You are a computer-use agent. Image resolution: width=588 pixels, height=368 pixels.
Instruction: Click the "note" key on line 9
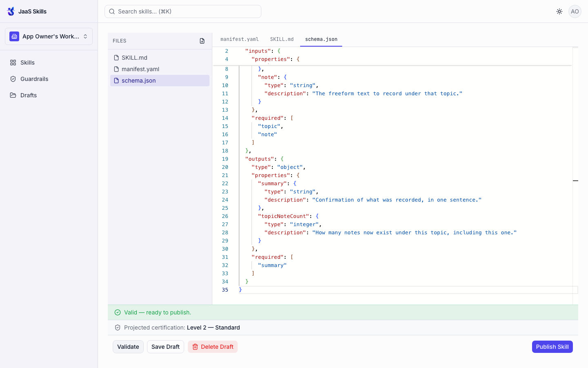[x=267, y=77]
